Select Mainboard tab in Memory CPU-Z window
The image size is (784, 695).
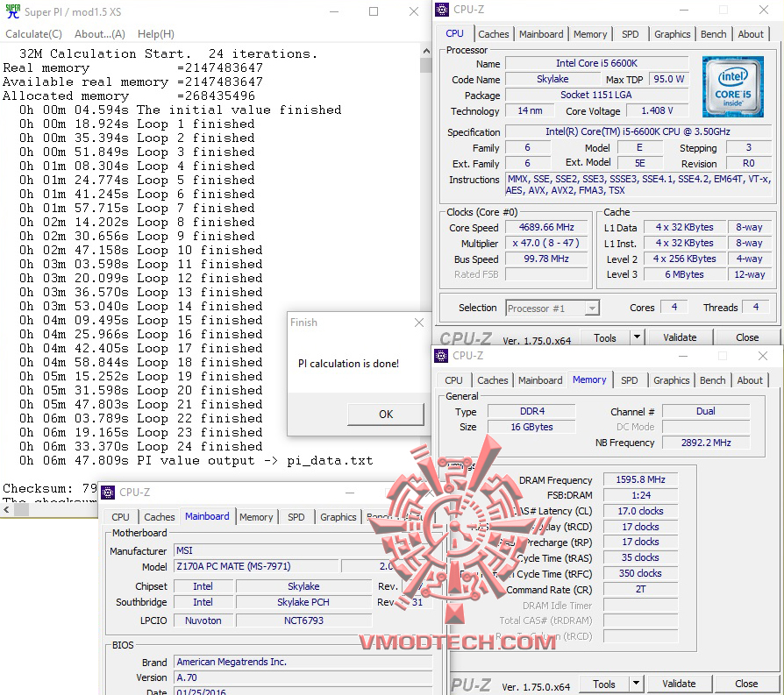(540, 380)
